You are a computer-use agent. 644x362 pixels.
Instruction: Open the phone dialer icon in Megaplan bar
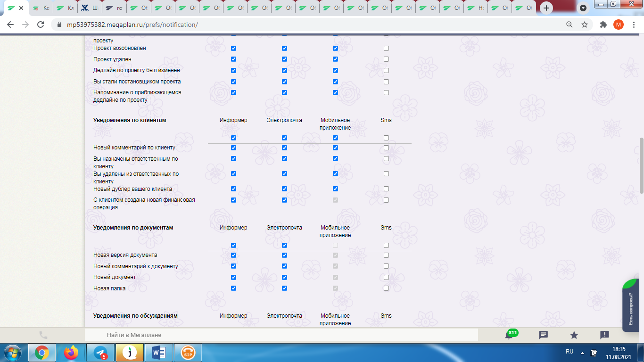(x=43, y=335)
